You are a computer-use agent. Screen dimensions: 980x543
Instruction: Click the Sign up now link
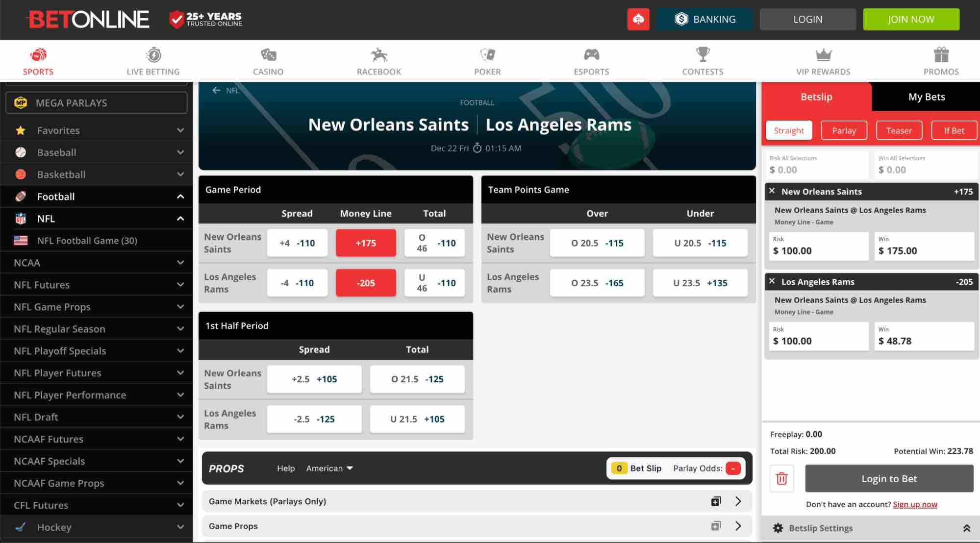pyautogui.click(x=915, y=504)
